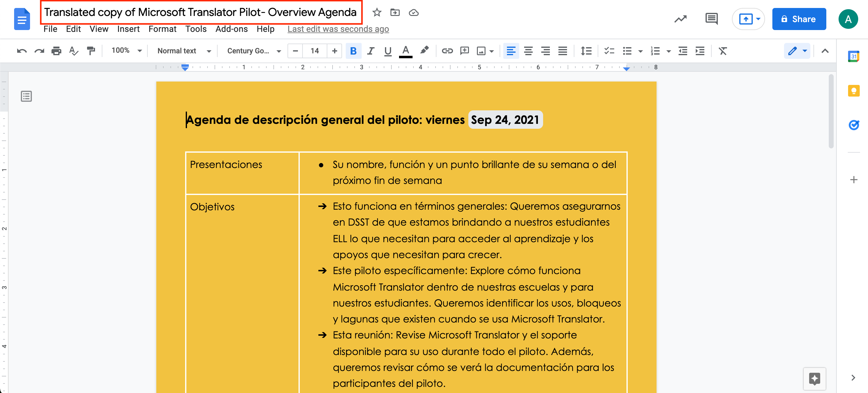Open Google Tasks in the side panel
The height and width of the screenshot is (393, 868).
tap(854, 125)
